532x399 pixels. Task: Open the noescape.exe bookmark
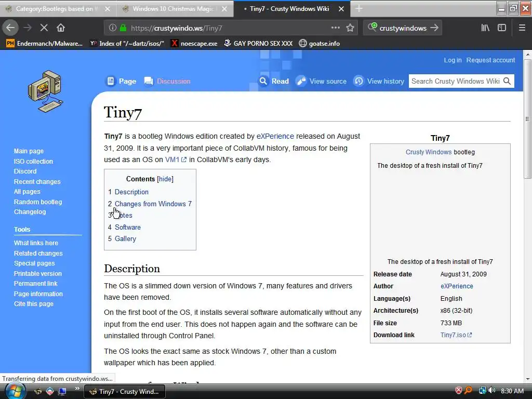194,44
